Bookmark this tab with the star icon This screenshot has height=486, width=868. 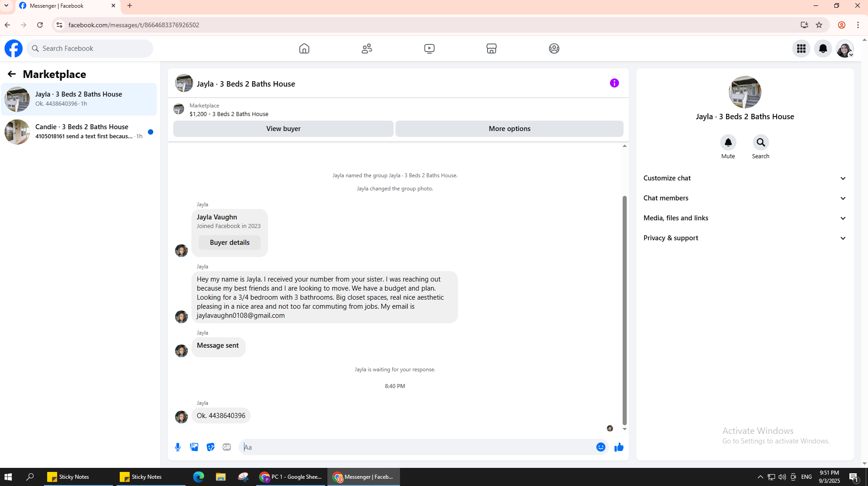tap(819, 25)
